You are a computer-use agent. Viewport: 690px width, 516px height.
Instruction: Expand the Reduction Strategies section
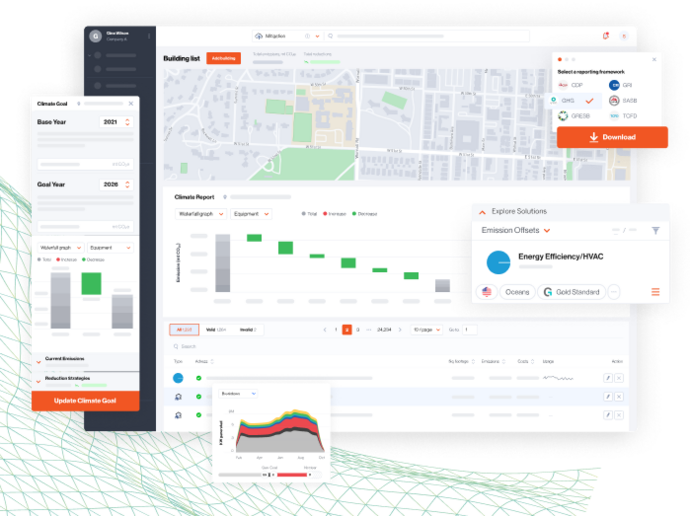39,381
